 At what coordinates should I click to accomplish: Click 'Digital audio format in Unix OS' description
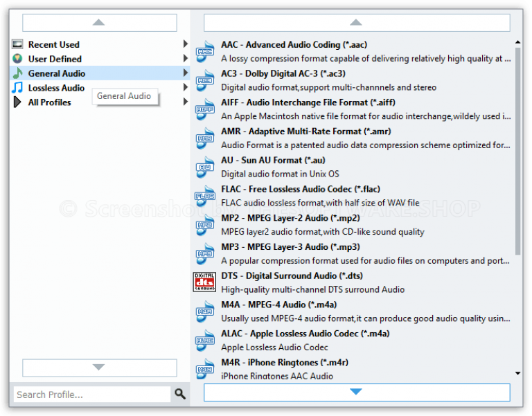[280, 174]
